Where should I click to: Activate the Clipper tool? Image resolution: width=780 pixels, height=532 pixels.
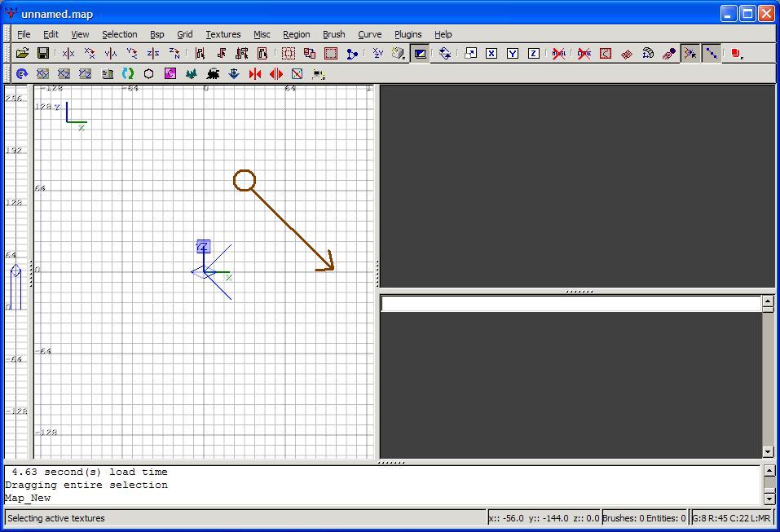click(352, 53)
